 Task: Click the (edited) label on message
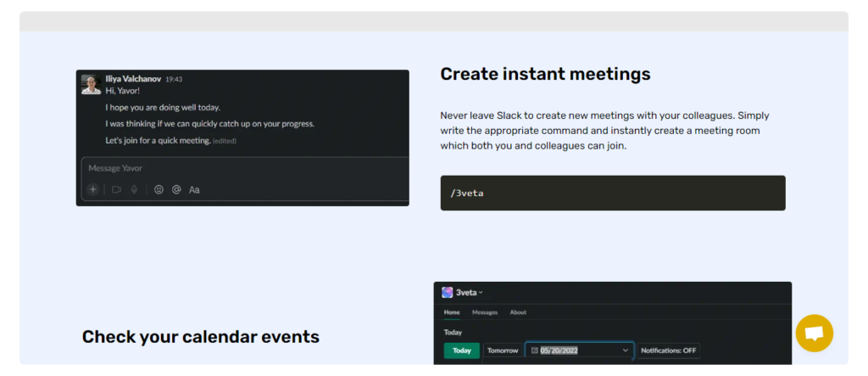[225, 141]
